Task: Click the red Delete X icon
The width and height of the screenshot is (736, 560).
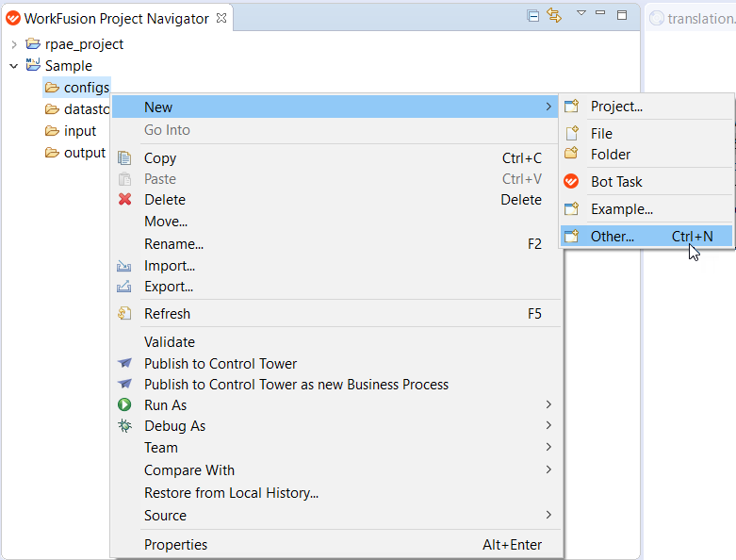Action: [124, 199]
